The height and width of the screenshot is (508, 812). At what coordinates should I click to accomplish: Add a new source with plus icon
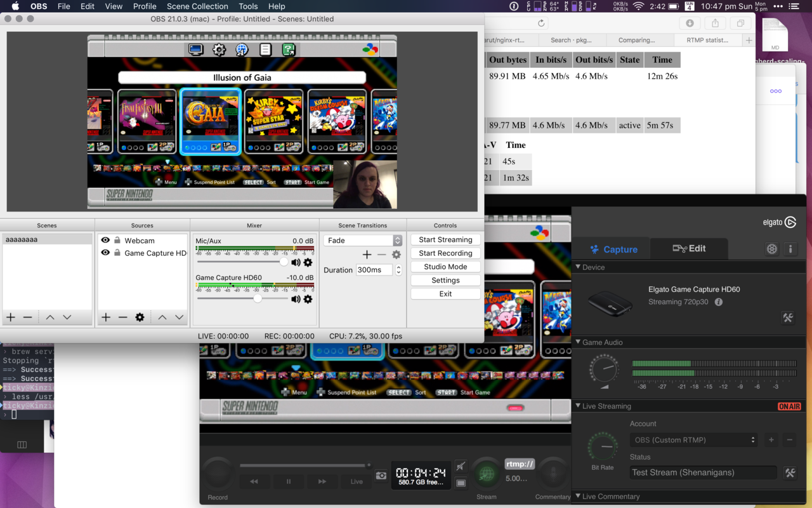tap(106, 317)
